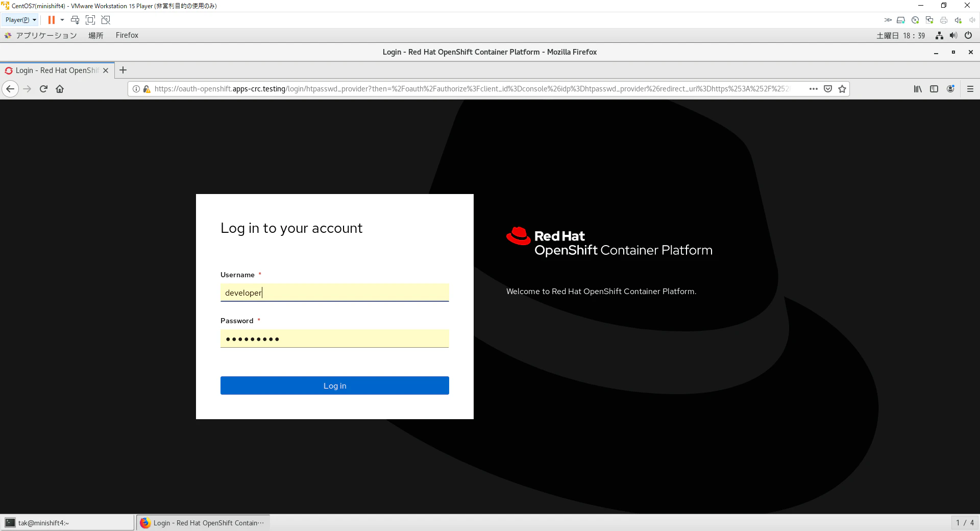Expand the VM power options arrow
The height and width of the screenshot is (531, 980).
click(x=62, y=20)
